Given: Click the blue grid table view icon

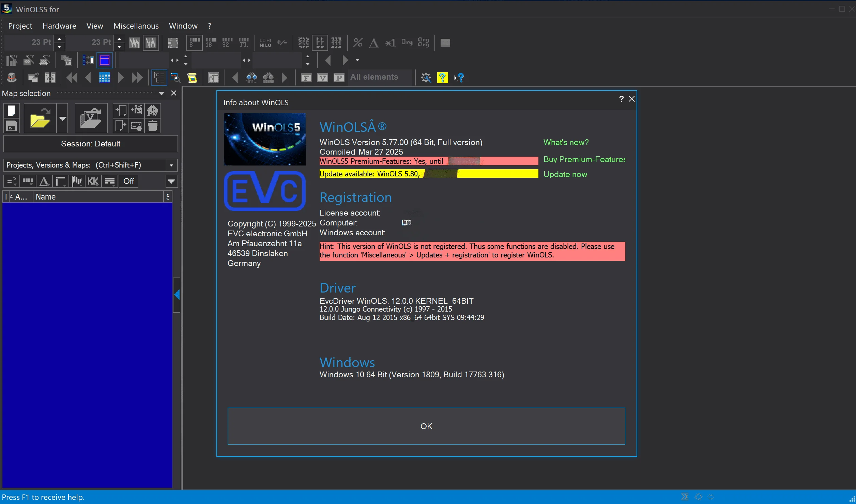Looking at the screenshot, I should [104, 78].
